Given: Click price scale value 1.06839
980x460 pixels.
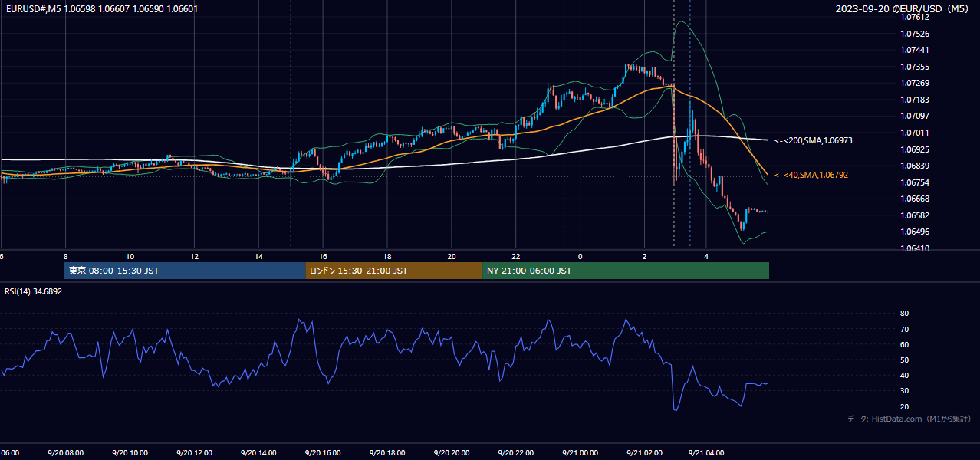Looking at the screenshot, I should point(915,166).
